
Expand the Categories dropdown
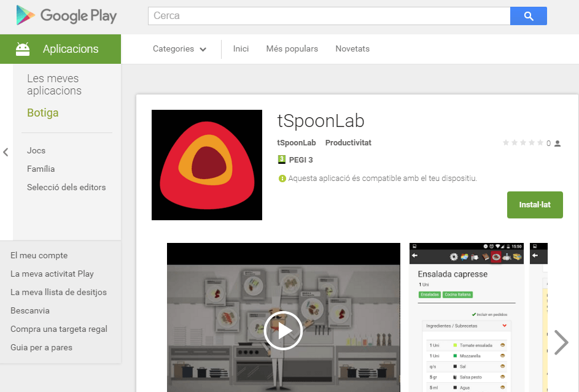pyautogui.click(x=179, y=48)
